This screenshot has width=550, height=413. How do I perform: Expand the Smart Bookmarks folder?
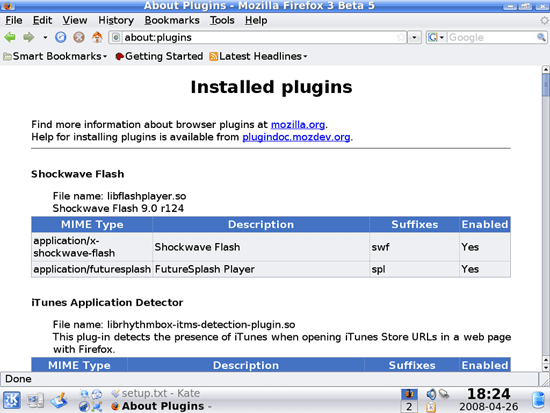point(55,56)
